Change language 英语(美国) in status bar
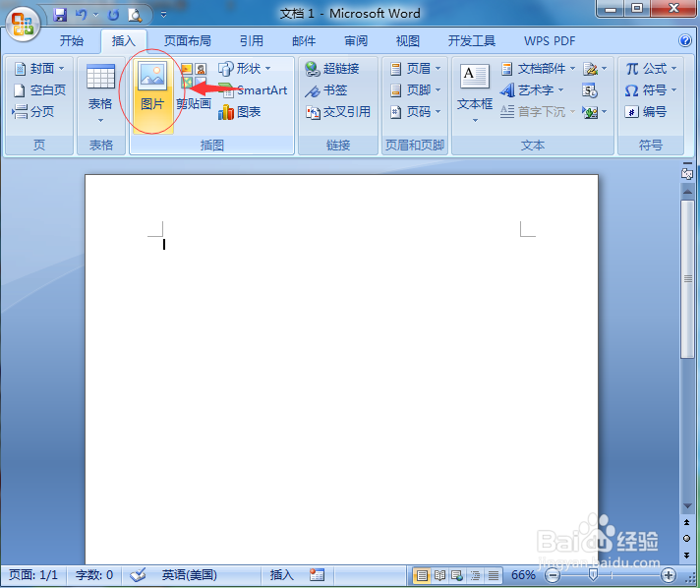This screenshot has height=588, width=700. click(x=190, y=575)
